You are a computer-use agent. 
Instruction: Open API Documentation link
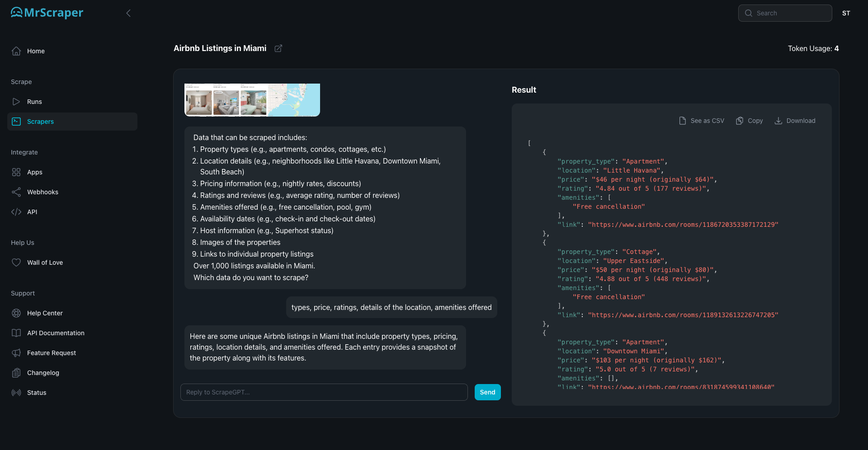point(72,333)
